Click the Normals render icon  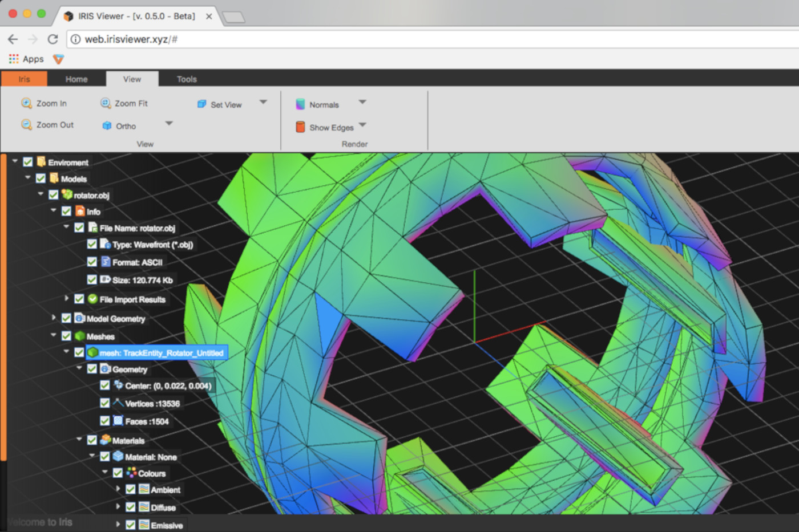click(x=300, y=104)
